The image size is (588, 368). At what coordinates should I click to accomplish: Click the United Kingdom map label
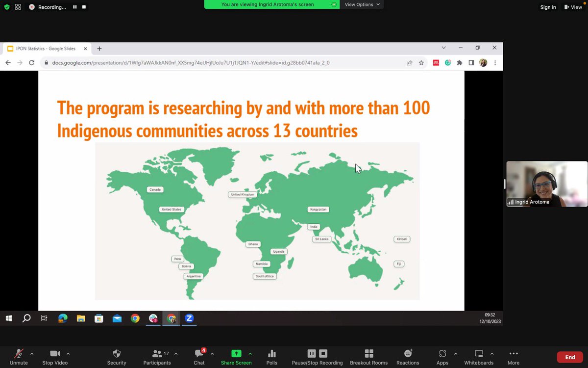pyautogui.click(x=243, y=195)
